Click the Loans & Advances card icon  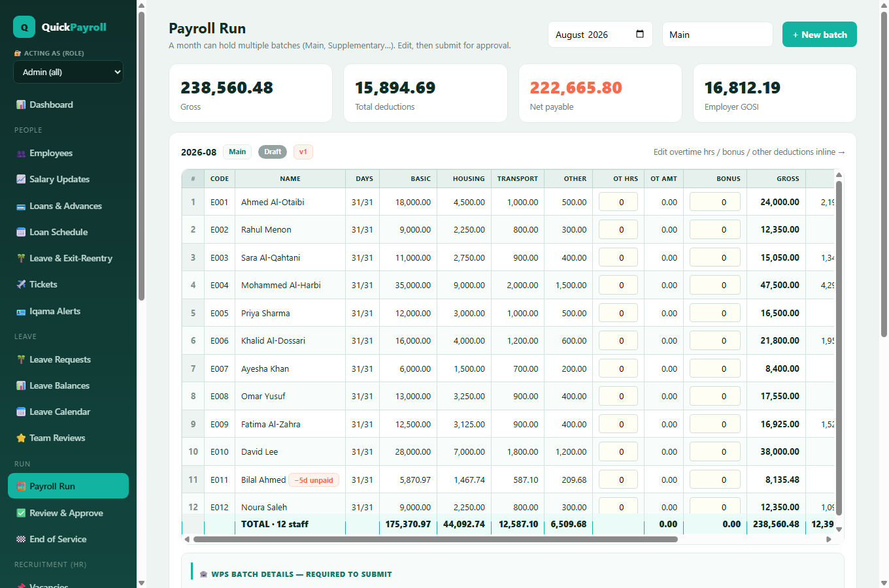tap(21, 206)
